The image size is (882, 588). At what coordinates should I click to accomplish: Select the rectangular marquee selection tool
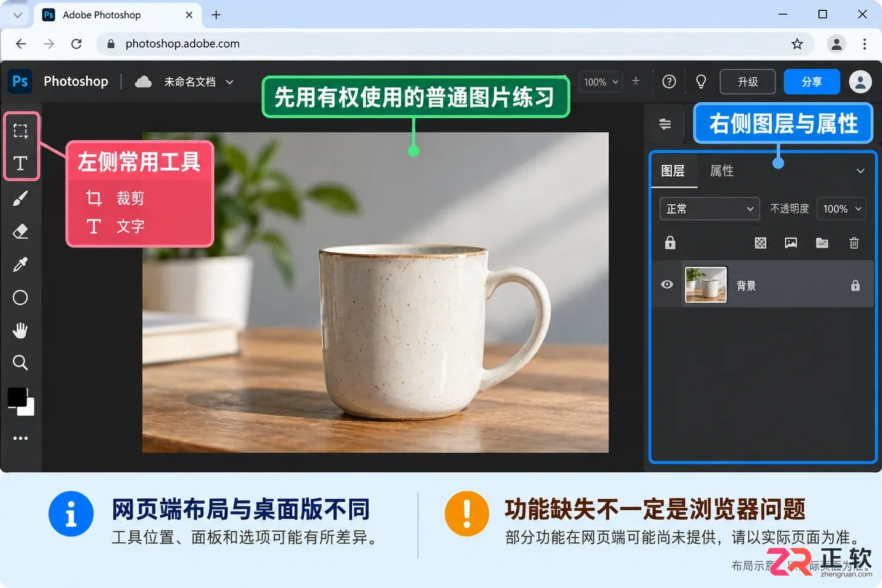21,130
